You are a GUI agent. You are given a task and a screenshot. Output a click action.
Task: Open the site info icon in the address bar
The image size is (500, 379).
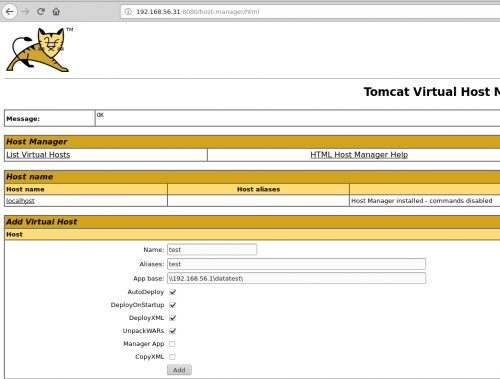coord(128,12)
